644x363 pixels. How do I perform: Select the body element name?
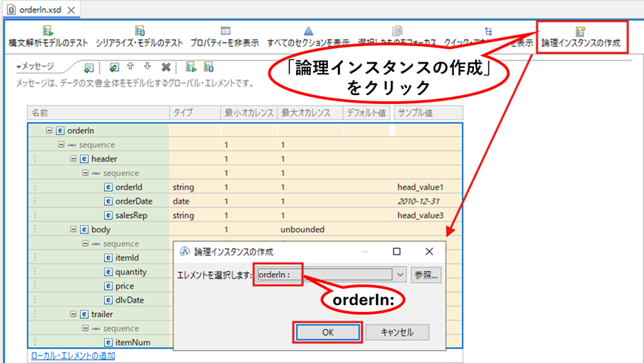pyautogui.click(x=101, y=229)
